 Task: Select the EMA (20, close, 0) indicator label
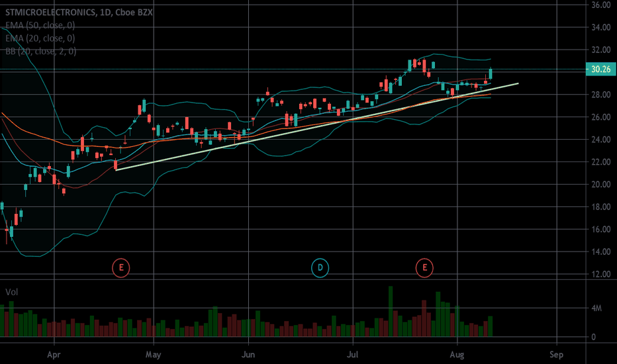point(40,38)
